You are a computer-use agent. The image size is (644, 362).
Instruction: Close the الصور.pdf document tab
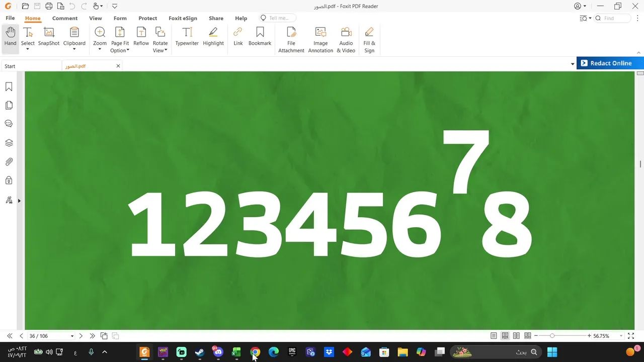point(118,66)
